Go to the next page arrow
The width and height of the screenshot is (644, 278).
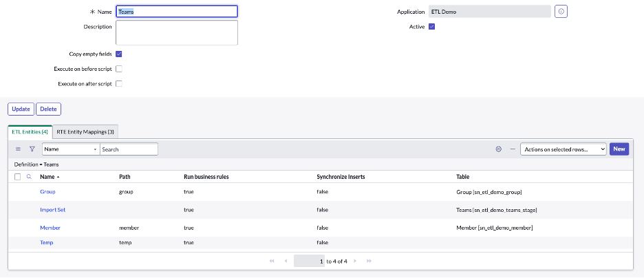pyautogui.click(x=355, y=261)
